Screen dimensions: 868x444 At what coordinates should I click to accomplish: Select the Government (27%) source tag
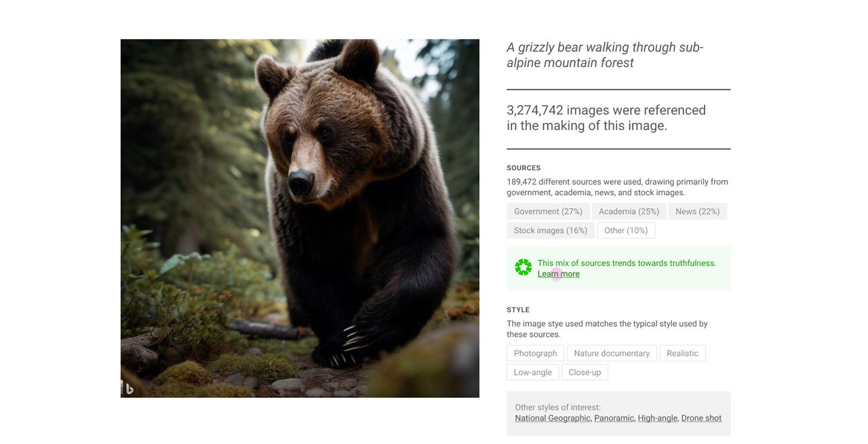548,211
